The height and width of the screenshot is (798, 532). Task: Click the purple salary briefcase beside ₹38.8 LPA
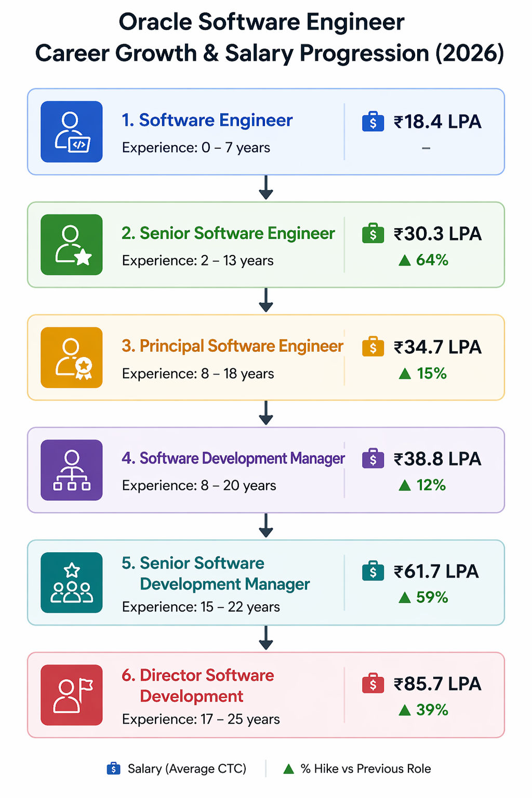click(x=373, y=459)
